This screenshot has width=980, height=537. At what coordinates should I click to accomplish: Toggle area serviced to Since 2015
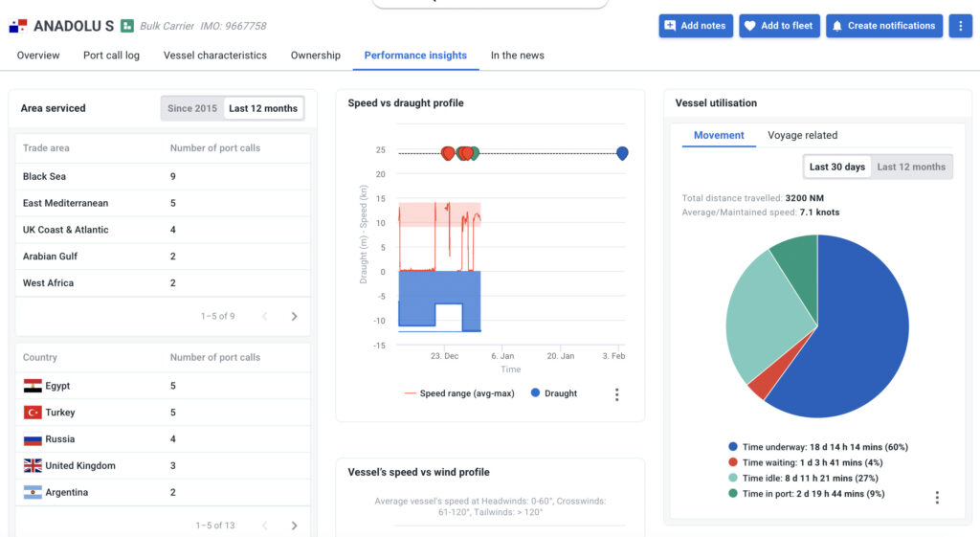pyautogui.click(x=192, y=108)
